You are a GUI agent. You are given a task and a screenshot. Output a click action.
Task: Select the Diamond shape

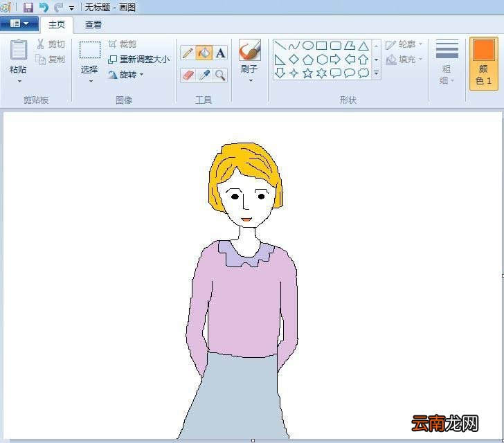(x=294, y=59)
